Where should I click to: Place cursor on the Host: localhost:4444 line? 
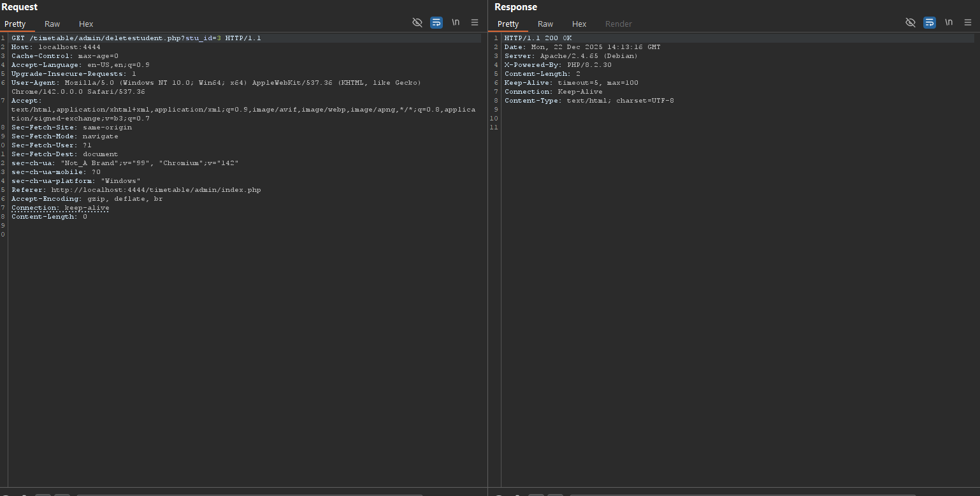(x=56, y=47)
